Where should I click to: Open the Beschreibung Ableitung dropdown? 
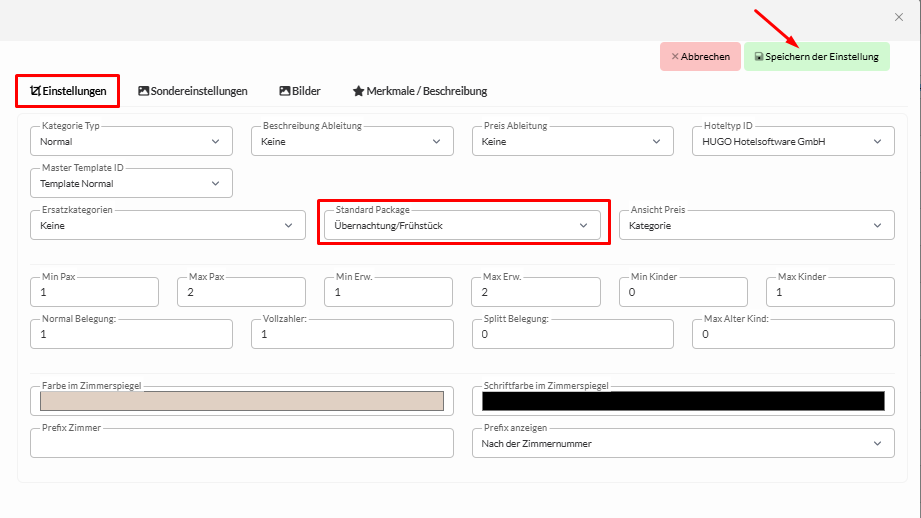point(351,142)
